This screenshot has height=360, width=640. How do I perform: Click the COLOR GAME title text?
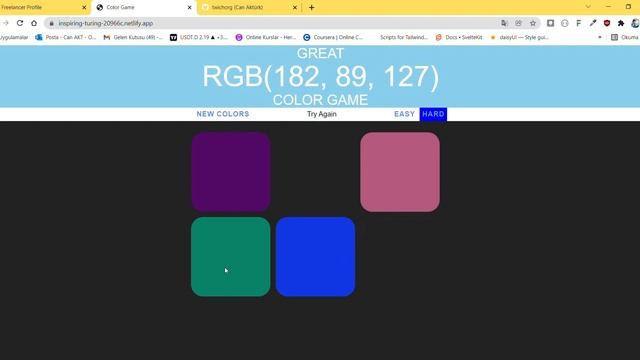click(320, 100)
